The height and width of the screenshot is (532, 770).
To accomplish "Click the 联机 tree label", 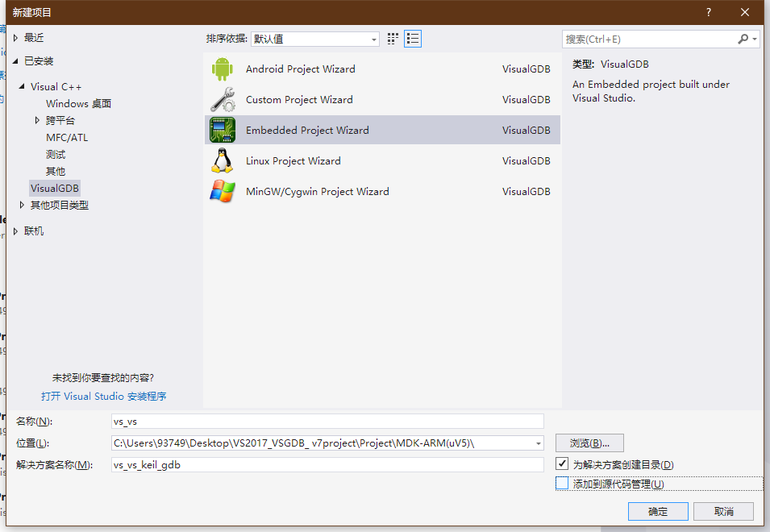I will [x=34, y=231].
